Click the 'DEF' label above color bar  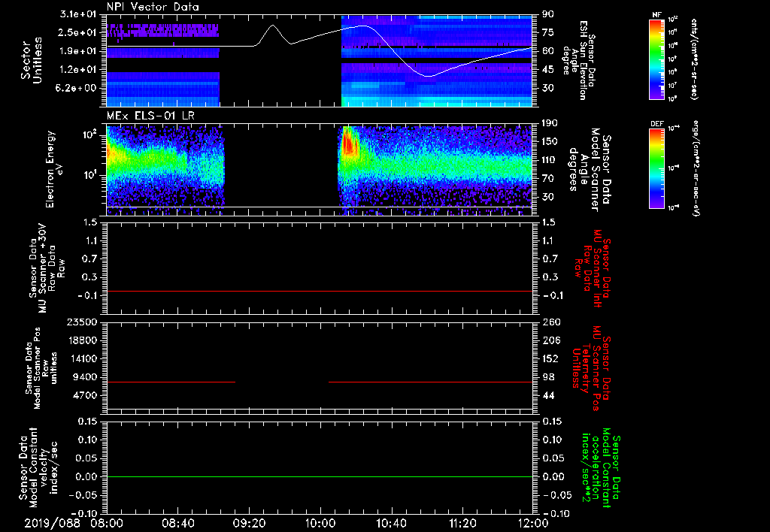pyautogui.click(x=656, y=124)
